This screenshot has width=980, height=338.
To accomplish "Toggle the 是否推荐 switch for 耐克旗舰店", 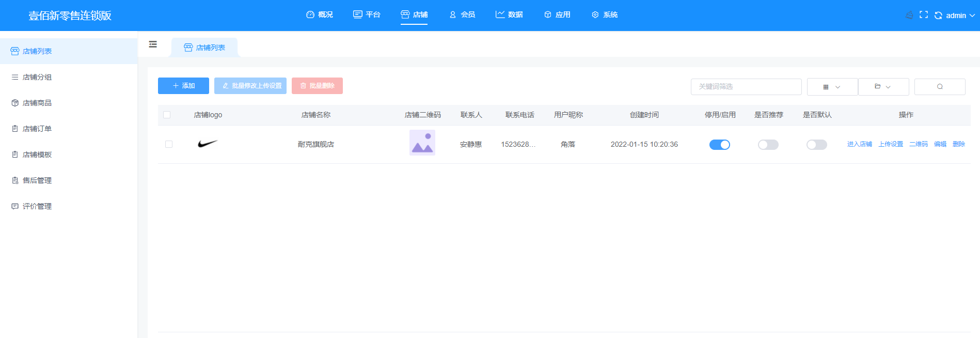I will click(768, 145).
